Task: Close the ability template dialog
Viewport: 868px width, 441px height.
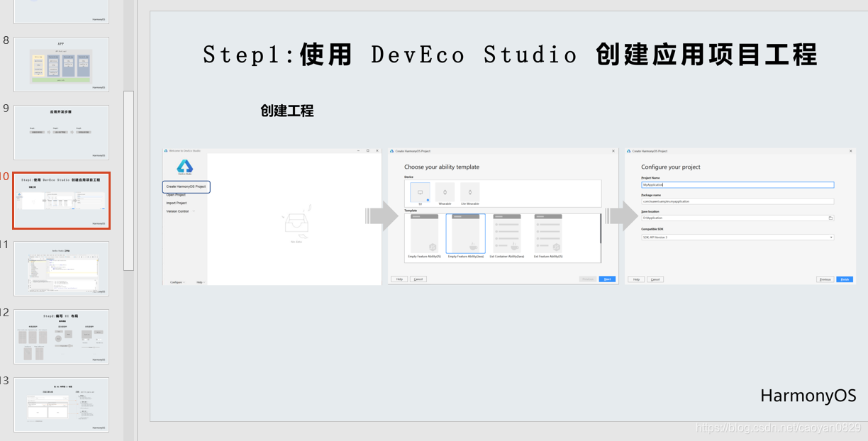Action: tap(613, 151)
